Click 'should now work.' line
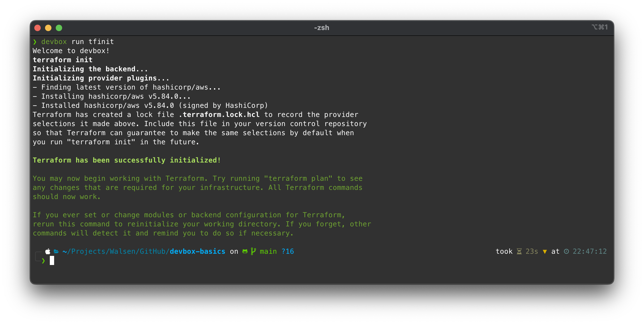This screenshot has height=324, width=644. (67, 197)
